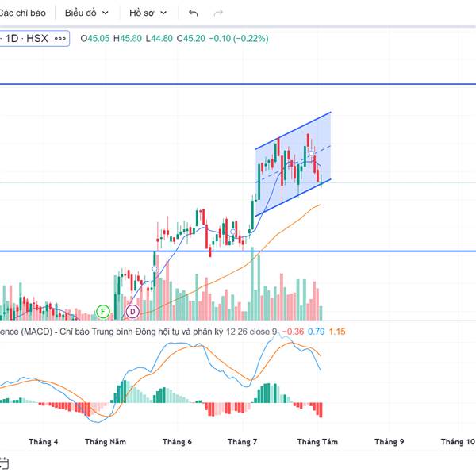The height and width of the screenshot is (476, 476).
Task: Click the Tháng 6 time axis label
Action: click(177, 442)
